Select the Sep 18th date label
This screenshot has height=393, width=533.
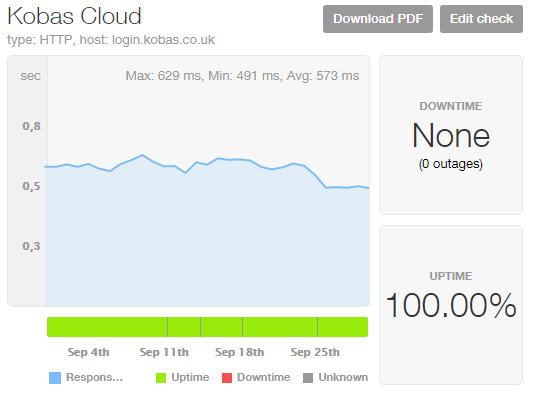tap(239, 352)
